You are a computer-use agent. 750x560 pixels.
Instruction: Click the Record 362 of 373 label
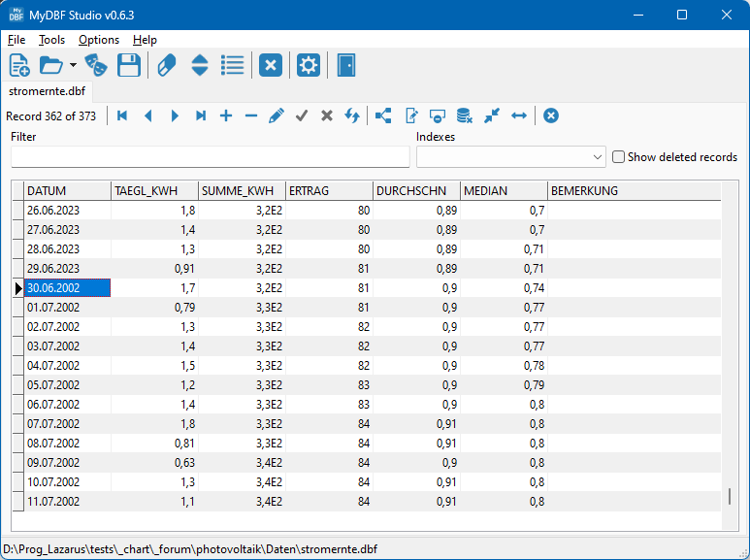(x=50, y=116)
